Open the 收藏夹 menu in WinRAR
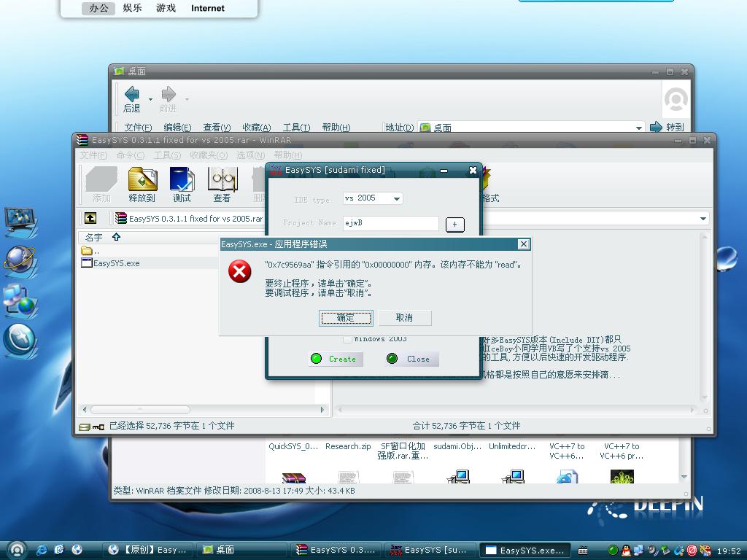The image size is (747, 560). 209,155
